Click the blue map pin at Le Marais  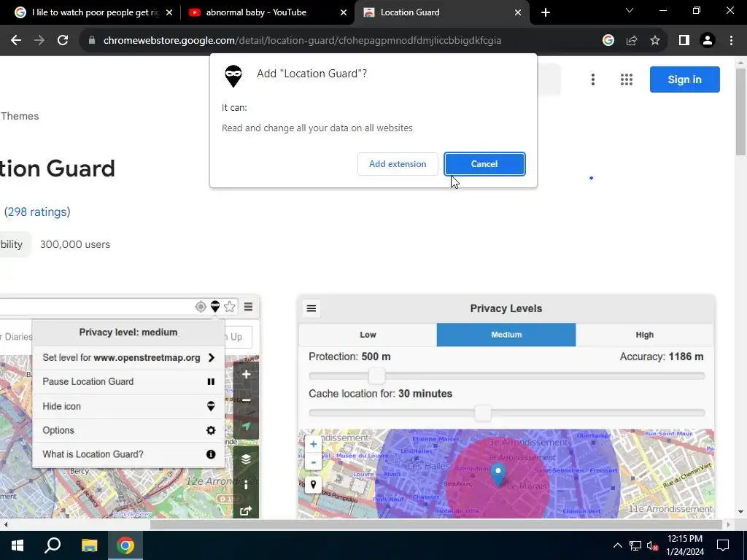coord(498,475)
